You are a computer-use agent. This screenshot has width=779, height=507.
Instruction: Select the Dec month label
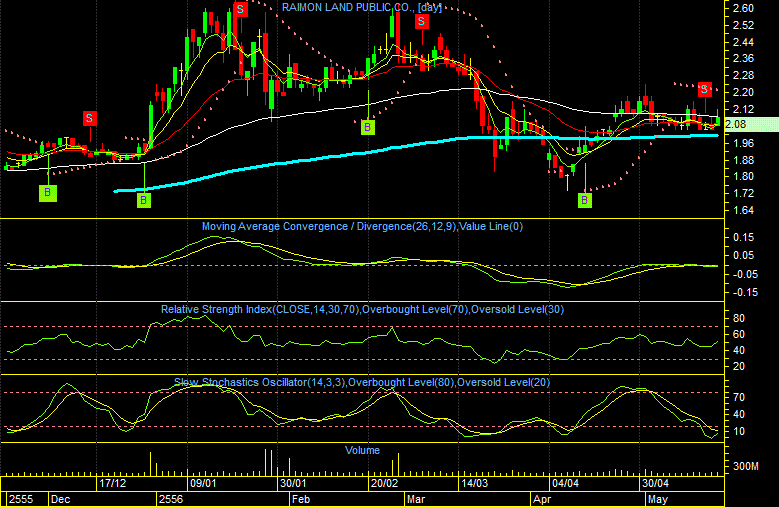click(60, 499)
